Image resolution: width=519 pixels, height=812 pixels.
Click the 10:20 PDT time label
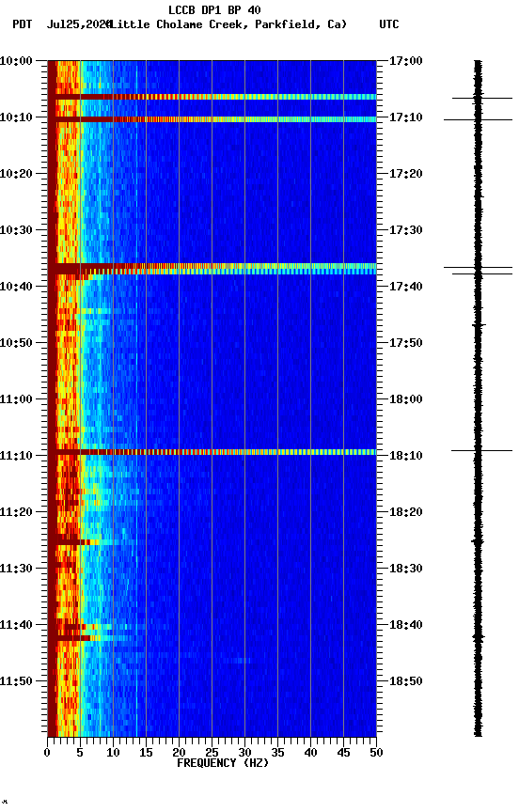click(16, 174)
